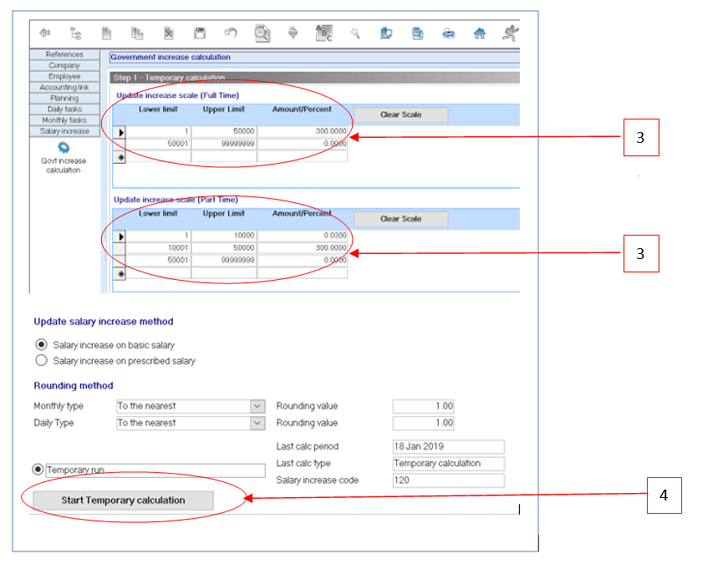Click the running person exit icon
This screenshot has height=564, width=728.
[509, 33]
